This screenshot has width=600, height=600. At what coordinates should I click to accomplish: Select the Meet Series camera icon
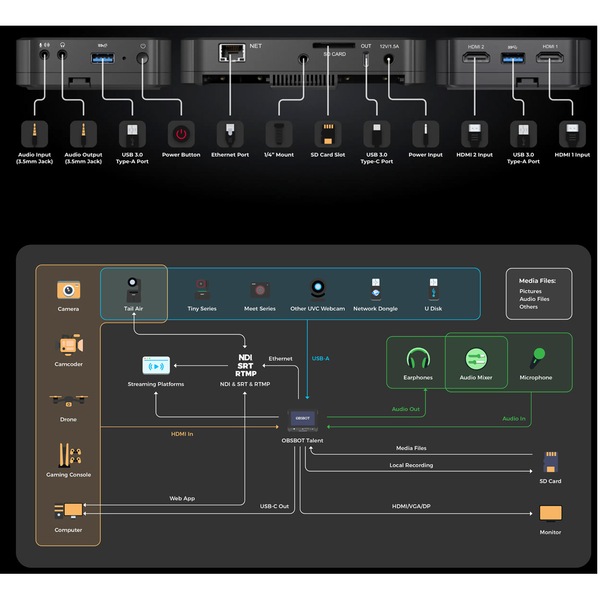tap(260, 290)
